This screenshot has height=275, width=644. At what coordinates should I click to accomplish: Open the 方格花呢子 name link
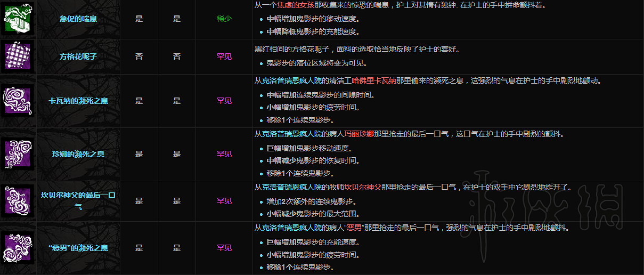coord(78,56)
